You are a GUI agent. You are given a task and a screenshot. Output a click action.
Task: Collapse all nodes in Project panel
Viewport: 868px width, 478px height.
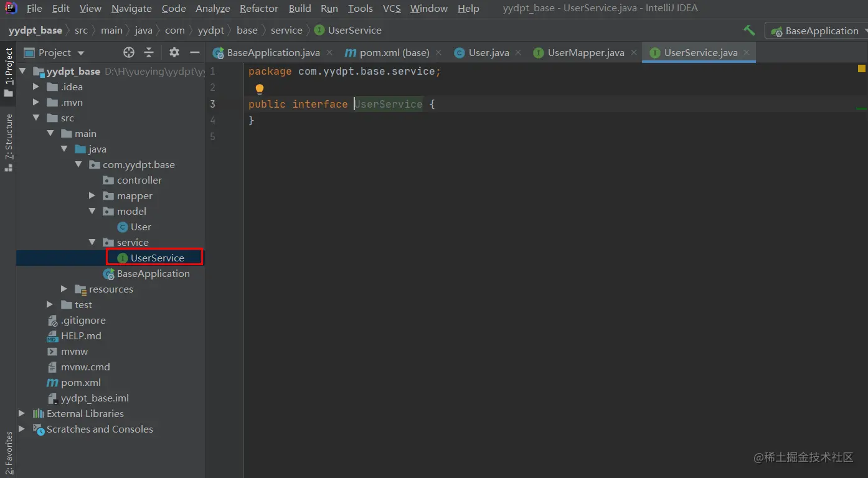149,52
